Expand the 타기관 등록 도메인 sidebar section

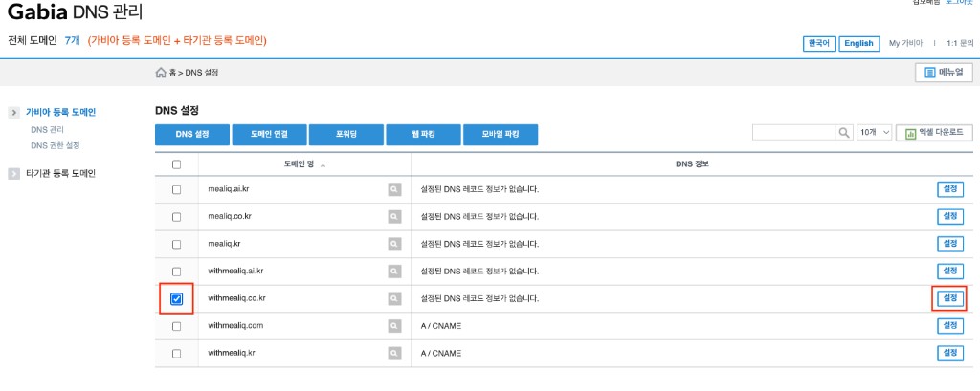59,174
